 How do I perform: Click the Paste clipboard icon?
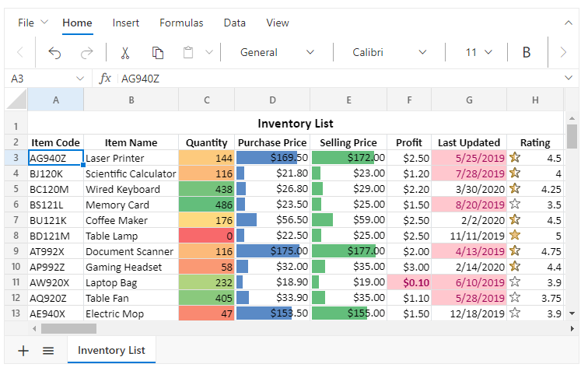click(x=188, y=53)
